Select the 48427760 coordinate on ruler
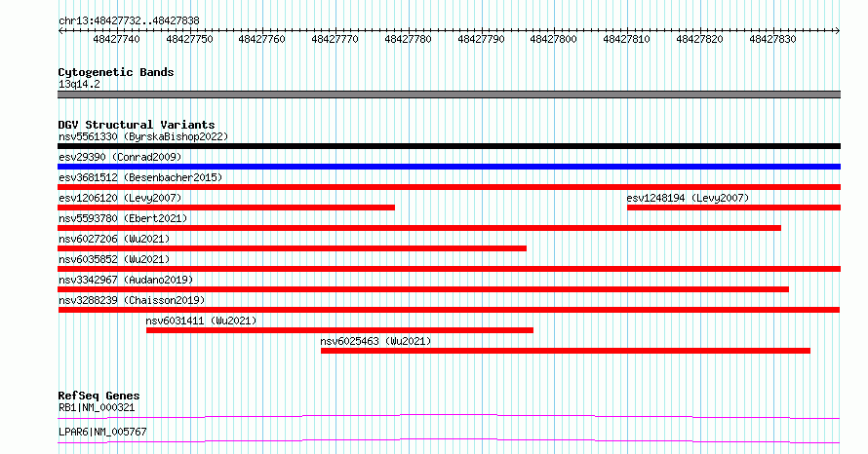The width and height of the screenshot is (868, 454). click(x=261, y=39)
